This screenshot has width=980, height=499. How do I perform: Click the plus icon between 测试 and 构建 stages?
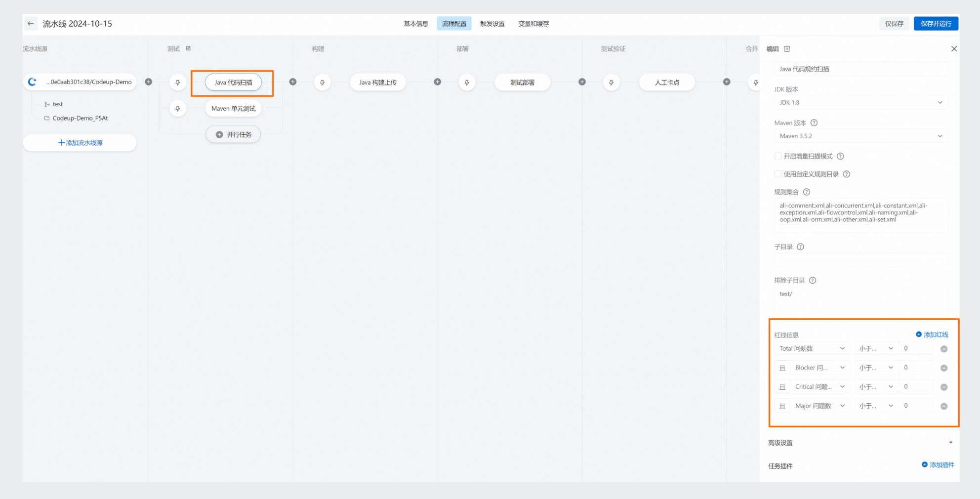click(x=293, y=82)
